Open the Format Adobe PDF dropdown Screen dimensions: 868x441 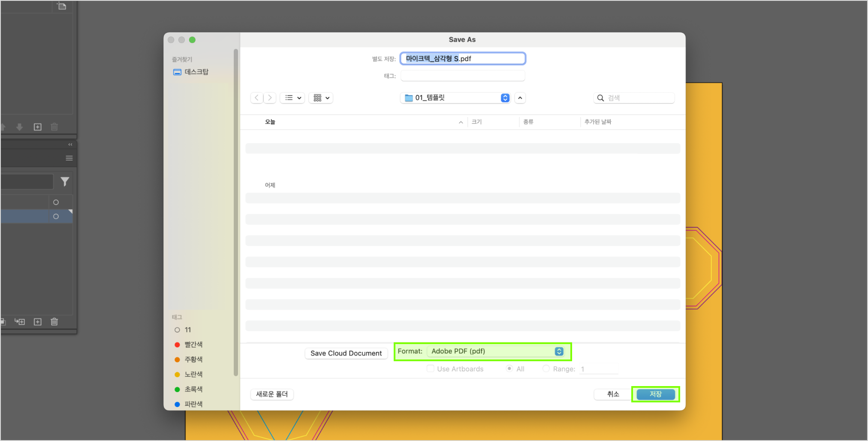pyautogui.click(x=497, y=351)
